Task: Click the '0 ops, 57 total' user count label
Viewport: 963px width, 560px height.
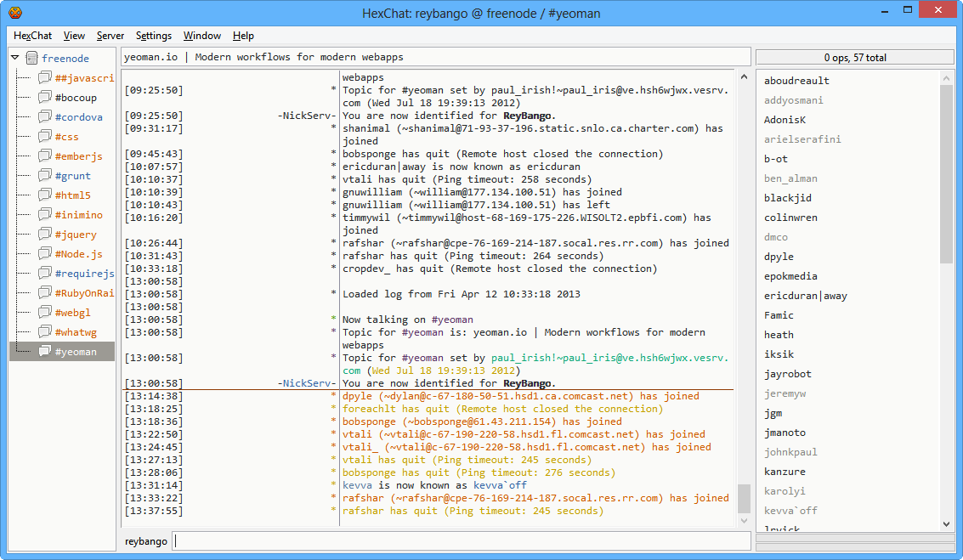Action: click(x=855, y=57)
